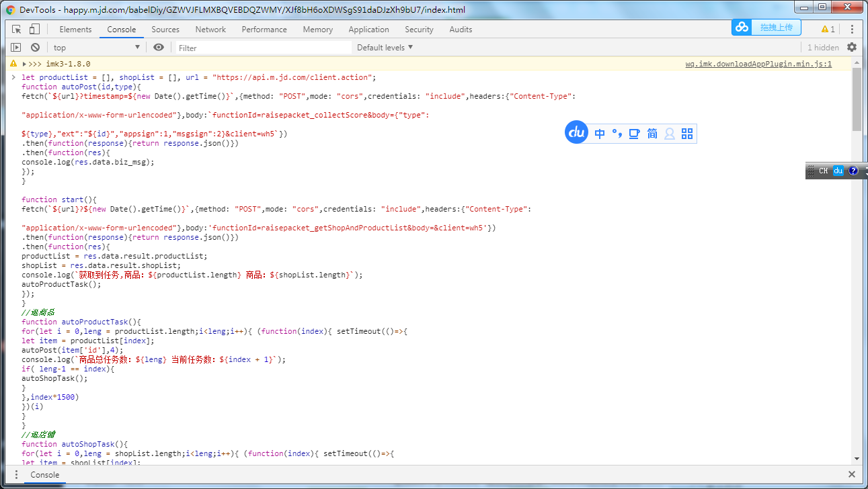Click the 'if( leng-1 == index){' line

[x=68, y=369]
